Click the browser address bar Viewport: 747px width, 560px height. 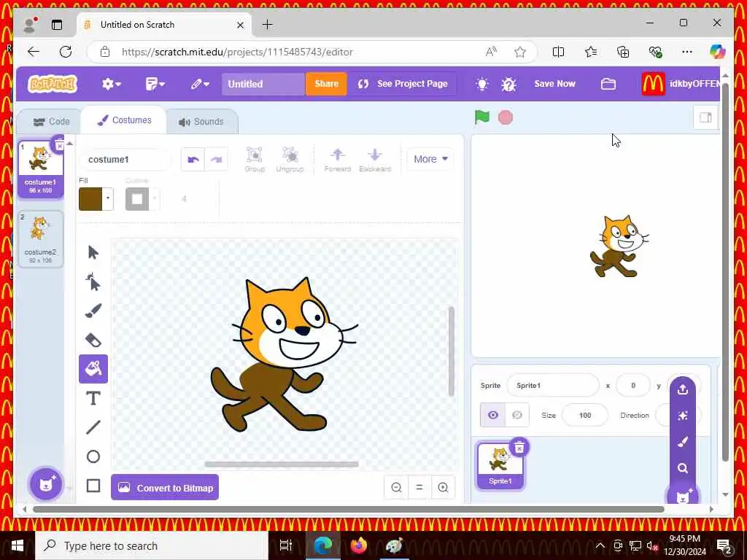(x=312, y=52)
